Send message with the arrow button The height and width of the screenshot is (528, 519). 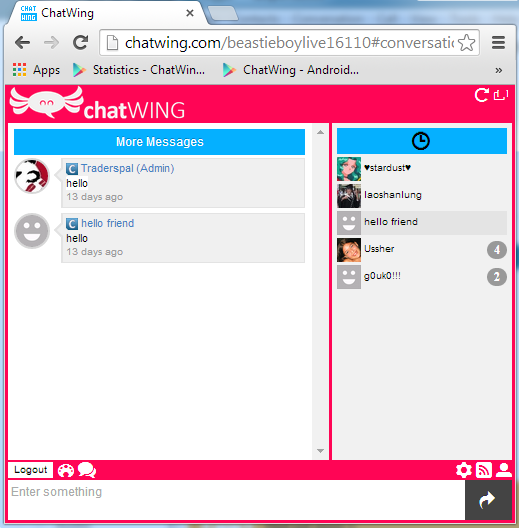click(488, 500)
